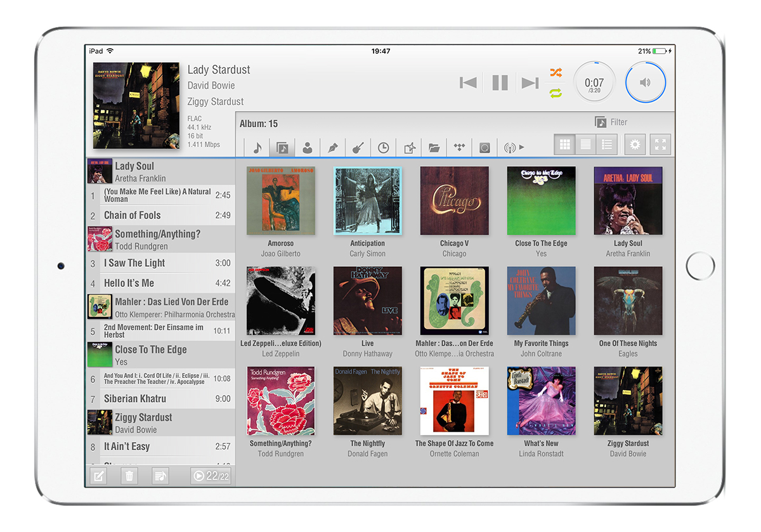The height and width of the screenshot is (532, 761).
Task: Toggle shuffle playback mode
Action: click(556, 72)
